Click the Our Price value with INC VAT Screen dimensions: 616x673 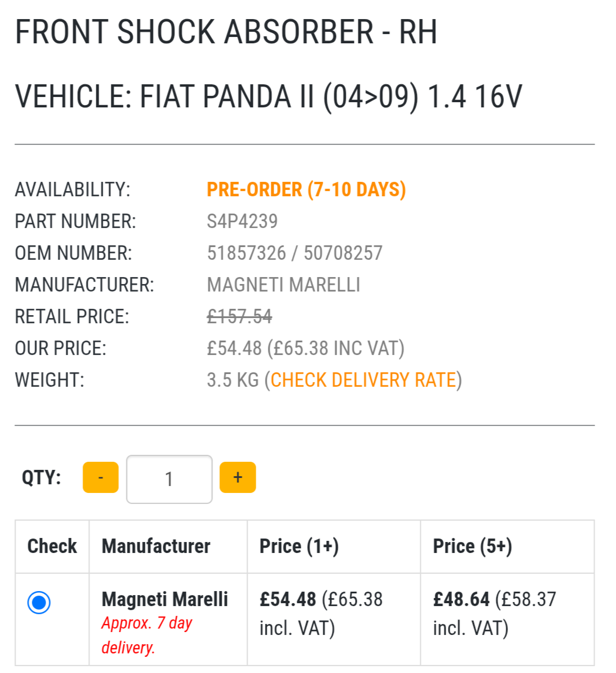click(x=305, y=348)
